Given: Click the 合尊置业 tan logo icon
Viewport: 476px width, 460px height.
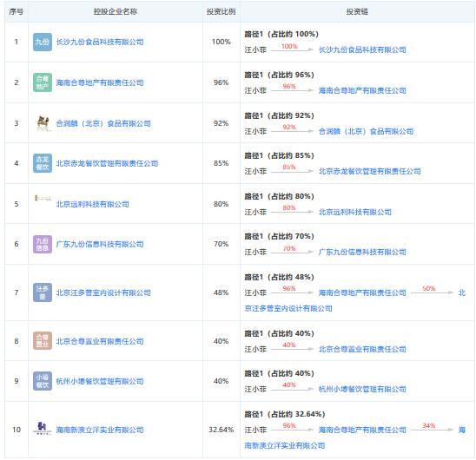Looking at the screenshot, I should coord(43,341).
